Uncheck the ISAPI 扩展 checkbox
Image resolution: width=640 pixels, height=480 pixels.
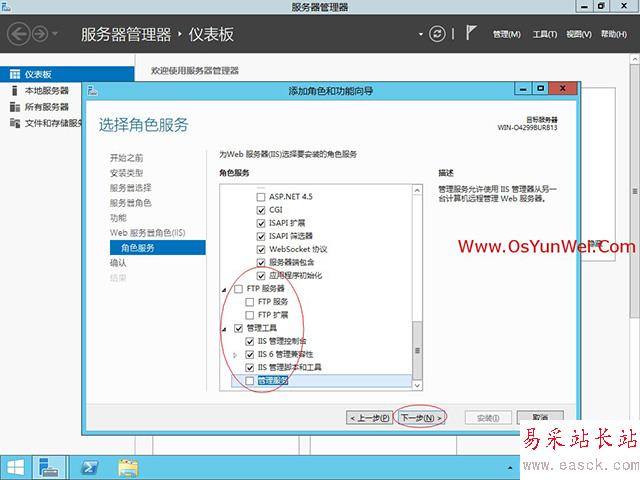coord(261,223)
